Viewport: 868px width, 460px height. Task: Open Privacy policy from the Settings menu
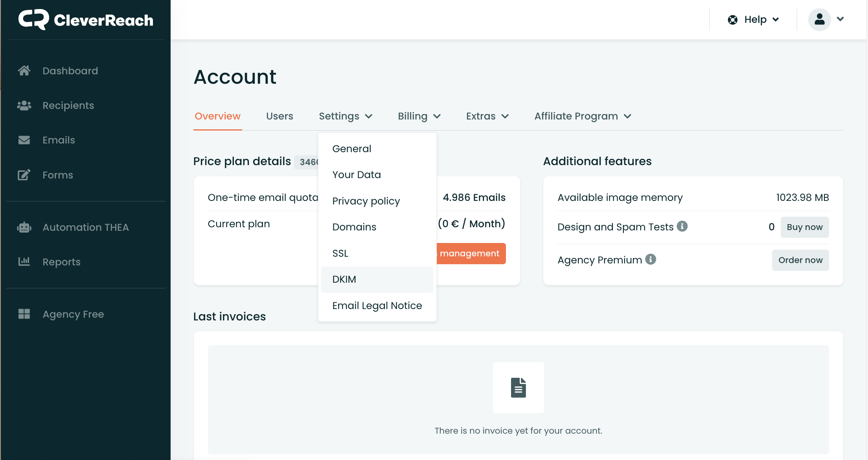click(x=366, y=201)
